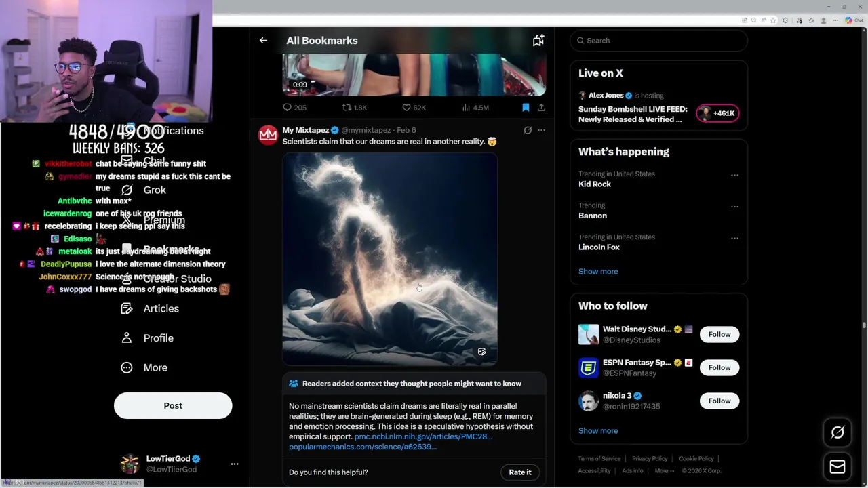The image size is (868, 488).
Task: Open Ads info footer link
Action: tap(633, 471)
